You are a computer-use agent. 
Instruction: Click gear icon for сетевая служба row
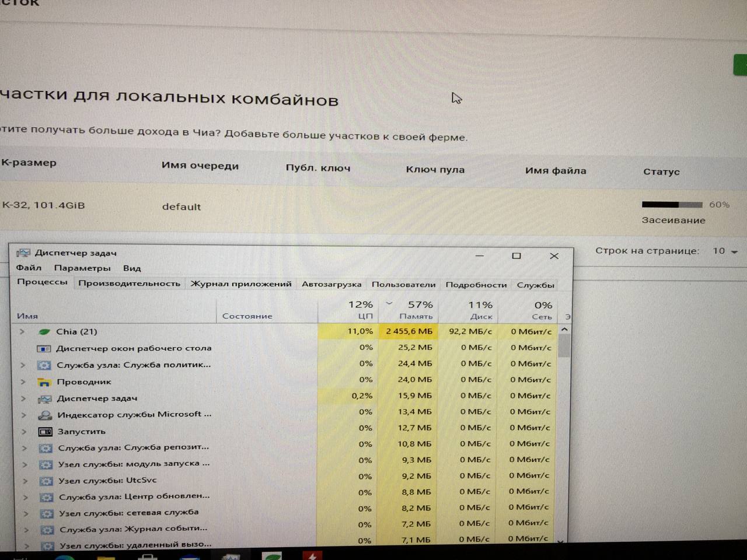coord(46,514)
